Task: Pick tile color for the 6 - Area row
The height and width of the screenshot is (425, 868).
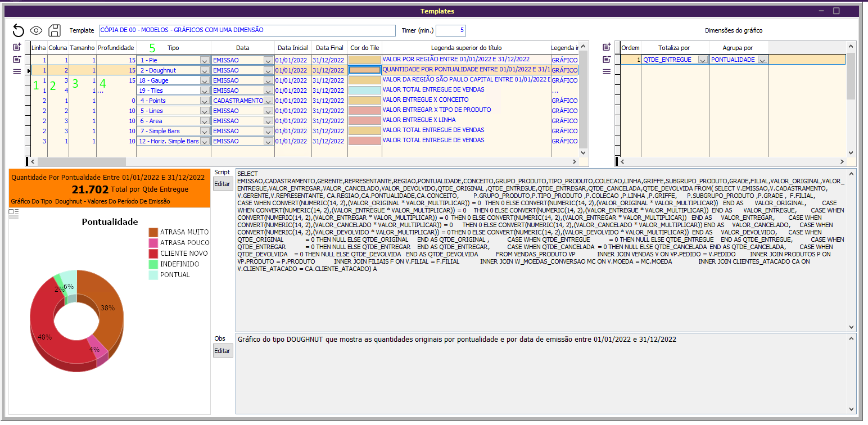Action: click(365, 121)
